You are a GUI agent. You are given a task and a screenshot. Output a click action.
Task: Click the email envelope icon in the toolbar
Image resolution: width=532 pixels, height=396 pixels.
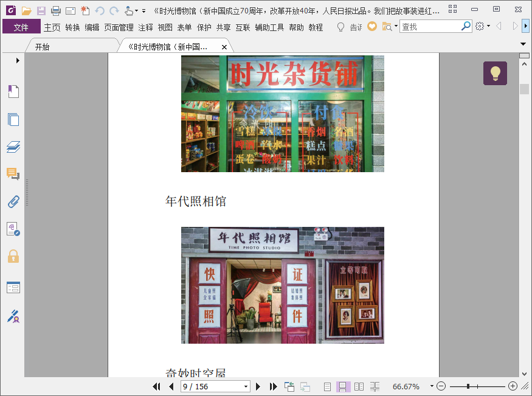(71, 11)
